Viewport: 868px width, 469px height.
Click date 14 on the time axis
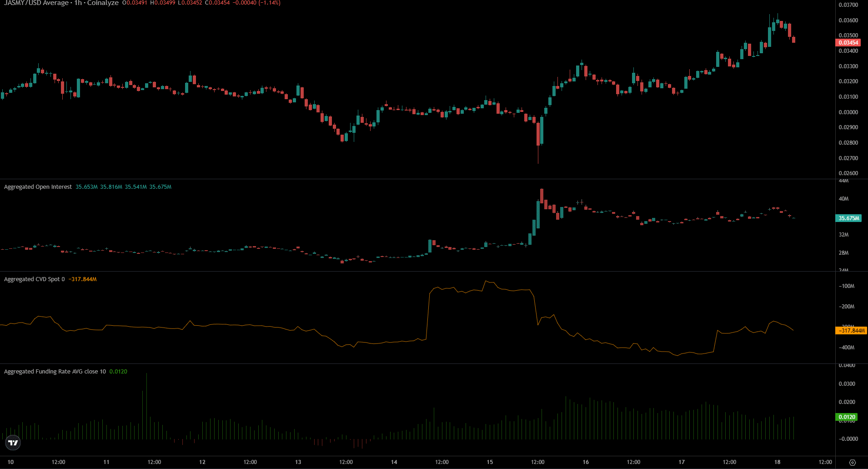pos(394,462)
